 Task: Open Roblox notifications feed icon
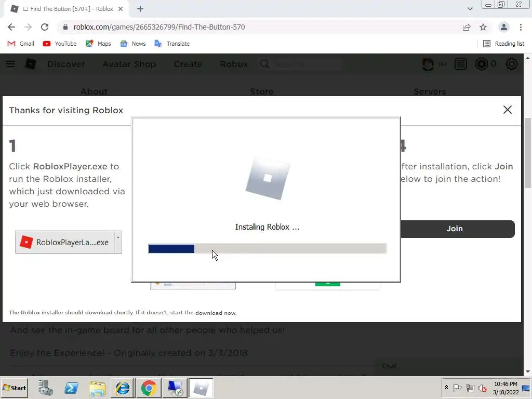click(x=461, y=64)
